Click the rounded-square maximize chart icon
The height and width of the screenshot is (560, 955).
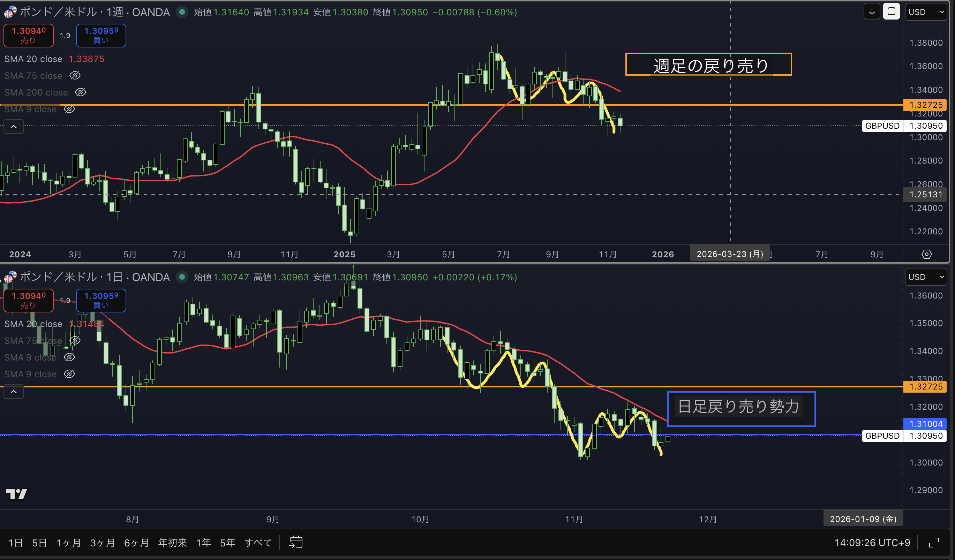point(891,12)
